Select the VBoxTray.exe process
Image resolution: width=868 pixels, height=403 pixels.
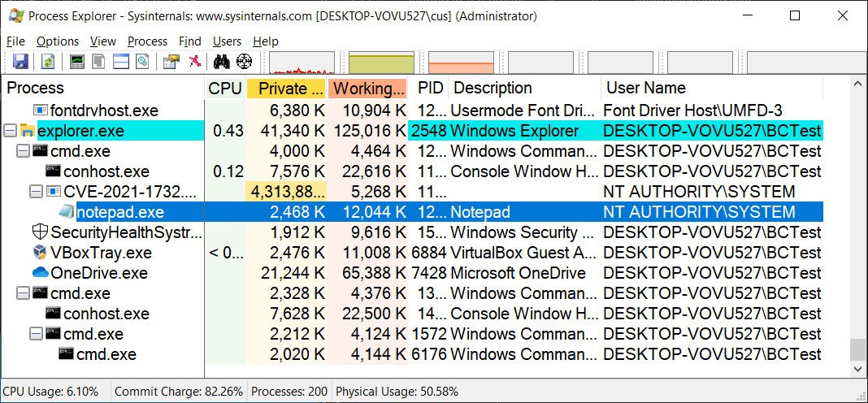click(x=101, y=253)
